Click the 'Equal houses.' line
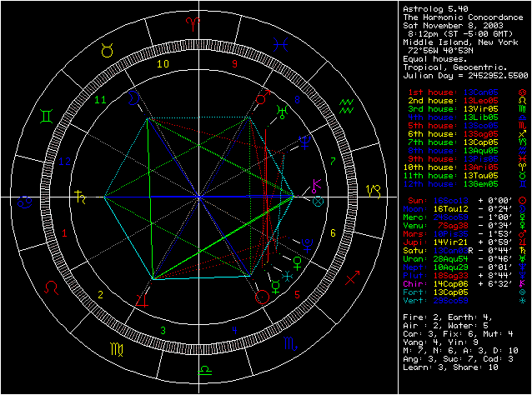 435,59
